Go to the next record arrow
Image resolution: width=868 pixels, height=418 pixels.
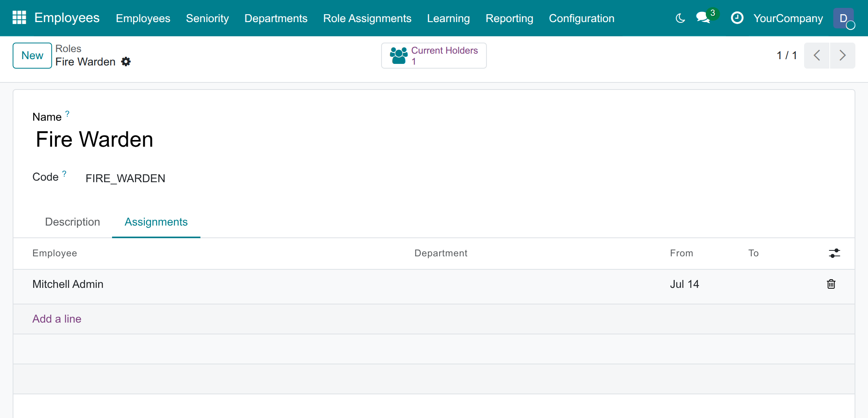tap(842, 56)
